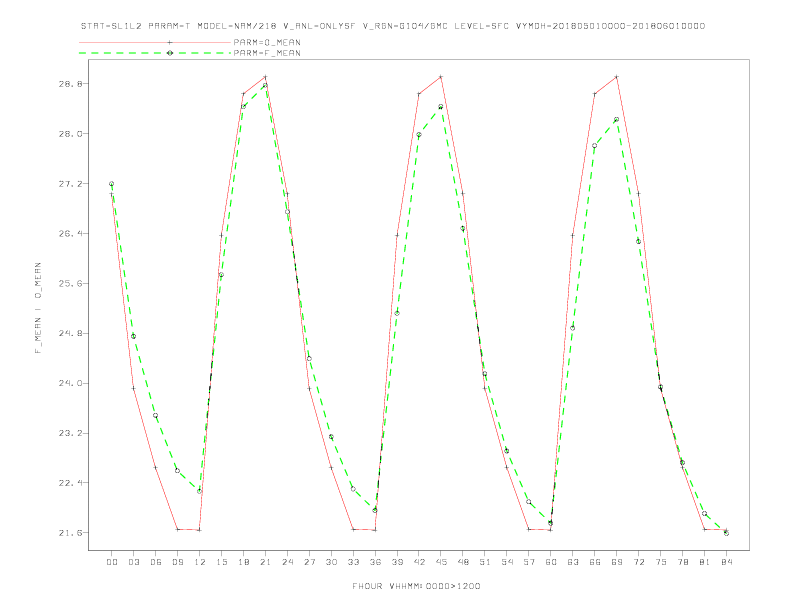The height and width of the screenshot is (612, 792).
Task: Select y-axis tick label 25.6
Action: 71,284
